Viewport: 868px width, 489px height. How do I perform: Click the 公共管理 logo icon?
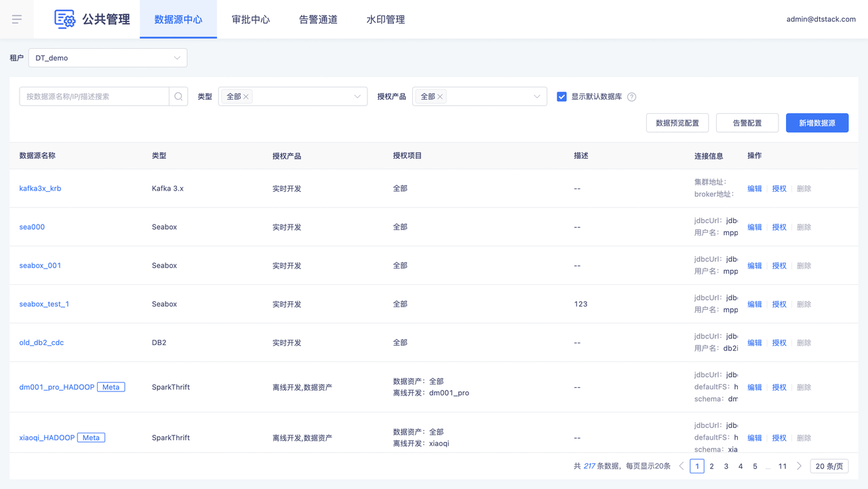coord(64,19)
